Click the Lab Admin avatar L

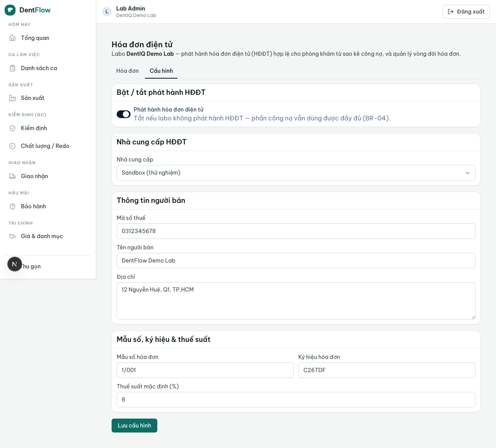click(x=107, y=12)
